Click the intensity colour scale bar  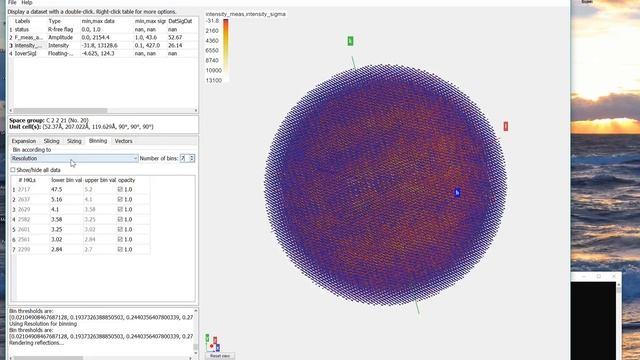click(225, 51)
